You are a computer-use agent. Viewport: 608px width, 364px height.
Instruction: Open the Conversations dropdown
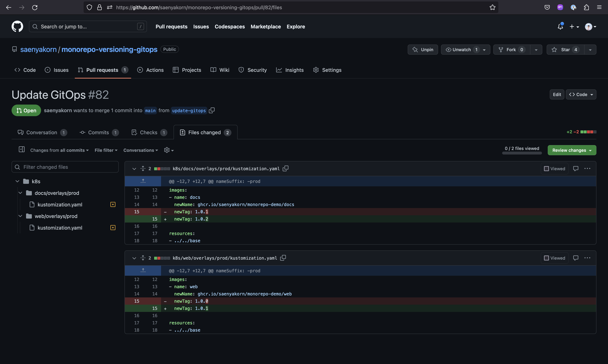point(141,150)
